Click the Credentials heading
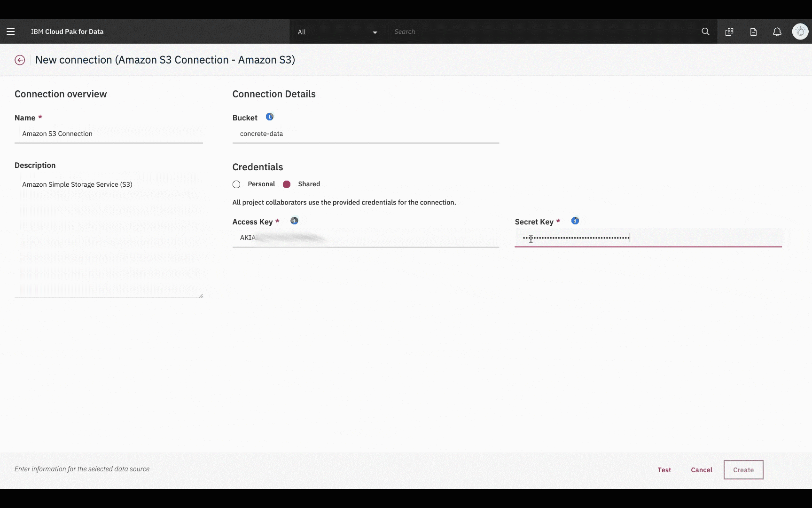The height and width of the screenshot is (508, 812). click(258, 167)
